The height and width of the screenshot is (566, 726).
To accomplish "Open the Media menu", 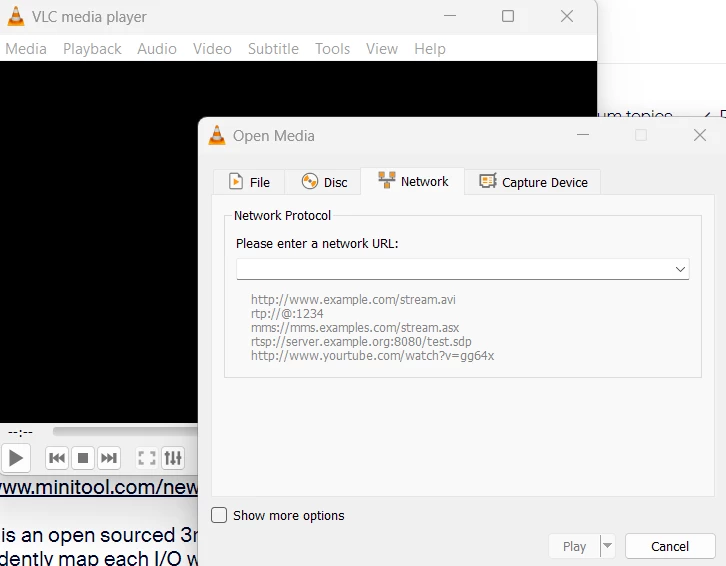I will (26, 49).
